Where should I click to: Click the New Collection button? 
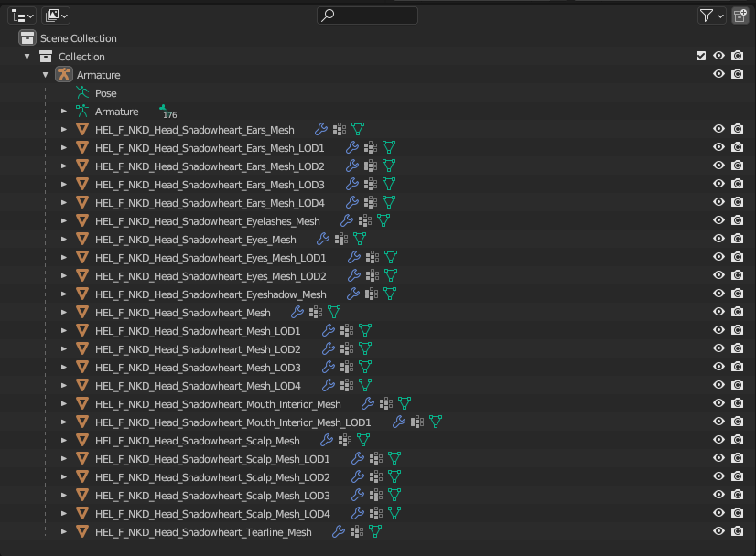(740, 16)
